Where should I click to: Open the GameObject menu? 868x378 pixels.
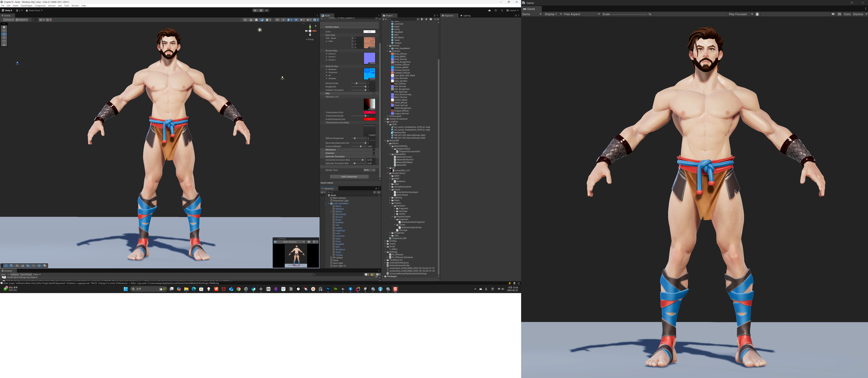[x=26, y=6]
